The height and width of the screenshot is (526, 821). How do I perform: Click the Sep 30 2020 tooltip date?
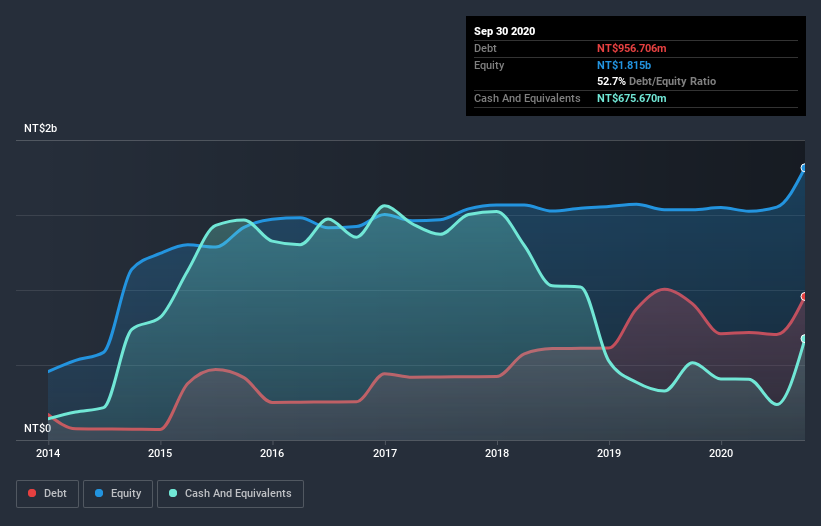pos(505,31)
